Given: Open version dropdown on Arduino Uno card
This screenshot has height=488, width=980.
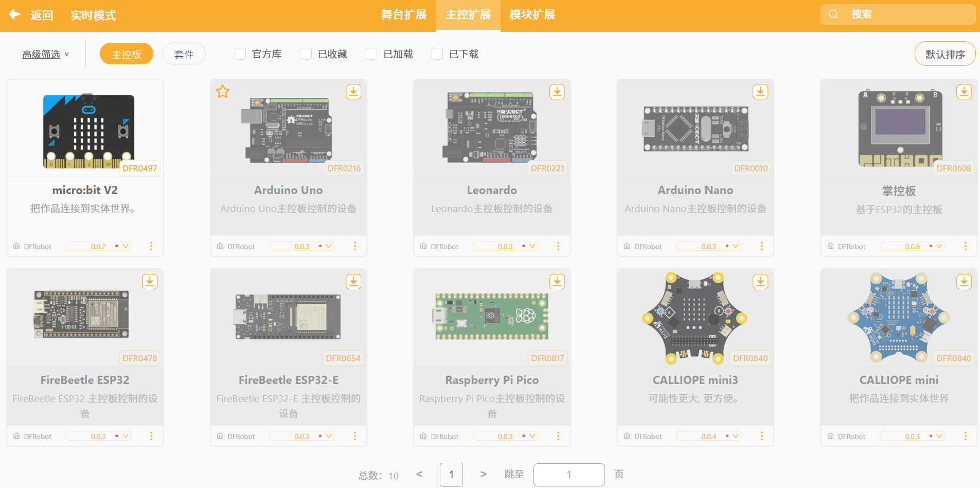Looking at the screenshot, I should coord(302,246).
